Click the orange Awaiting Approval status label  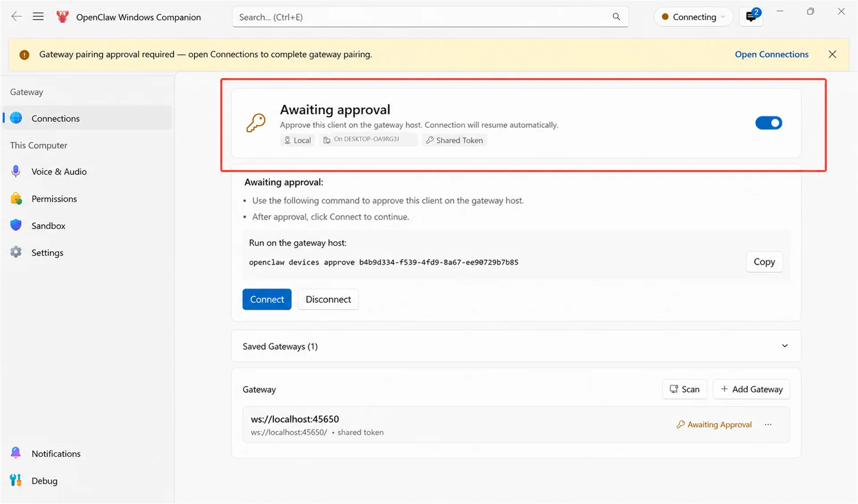click(x=714, y=424)
